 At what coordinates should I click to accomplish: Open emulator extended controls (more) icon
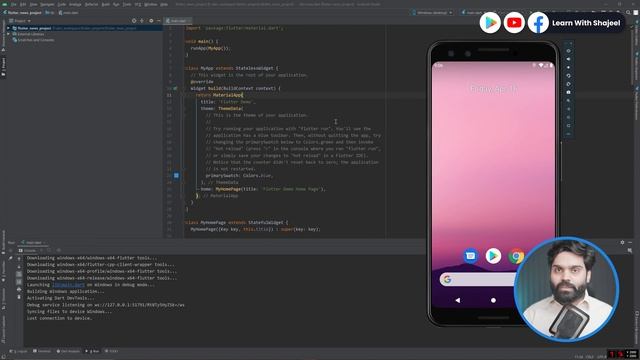pyautogui.click(x=568, y=134)
